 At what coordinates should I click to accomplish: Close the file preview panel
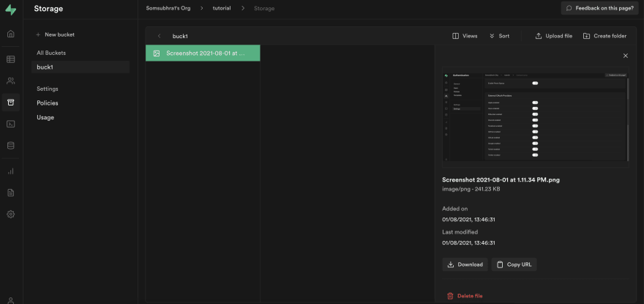(x=626, y=56)
